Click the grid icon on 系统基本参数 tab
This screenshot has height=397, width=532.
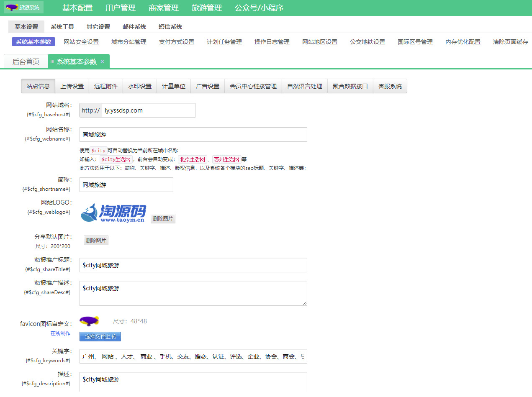tap(52, 61)
